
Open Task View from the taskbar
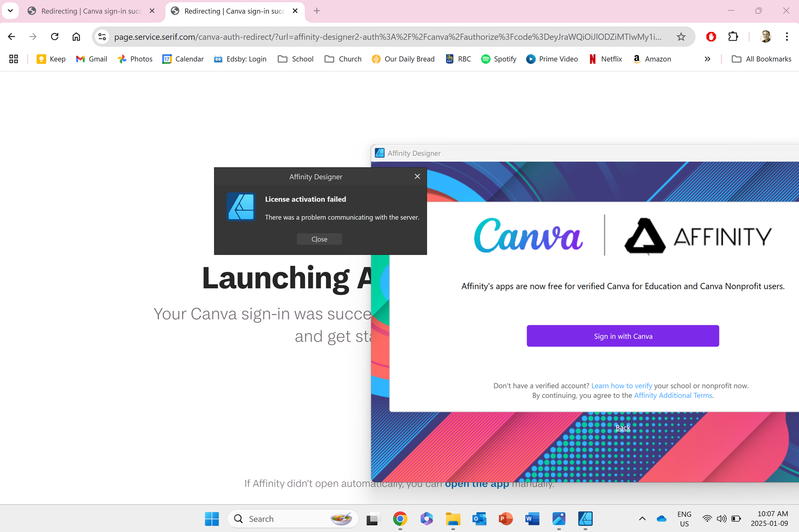[373, 519]
